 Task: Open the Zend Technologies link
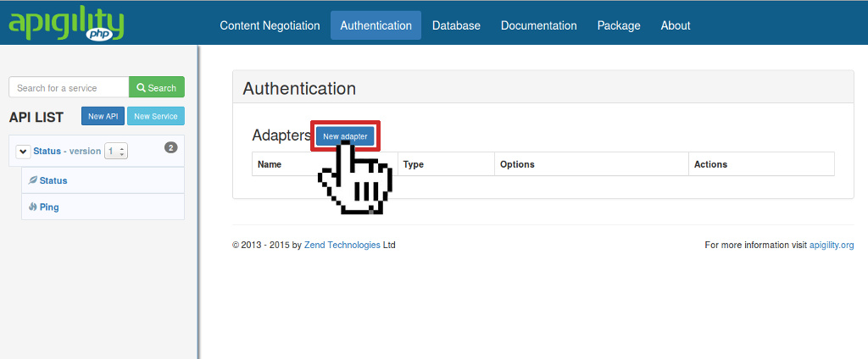point(342,245)
